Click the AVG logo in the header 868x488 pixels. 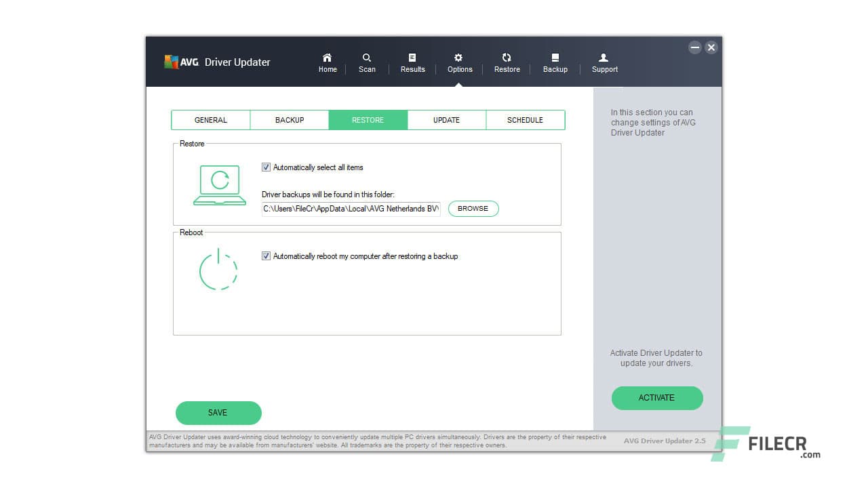click(172, 62)
